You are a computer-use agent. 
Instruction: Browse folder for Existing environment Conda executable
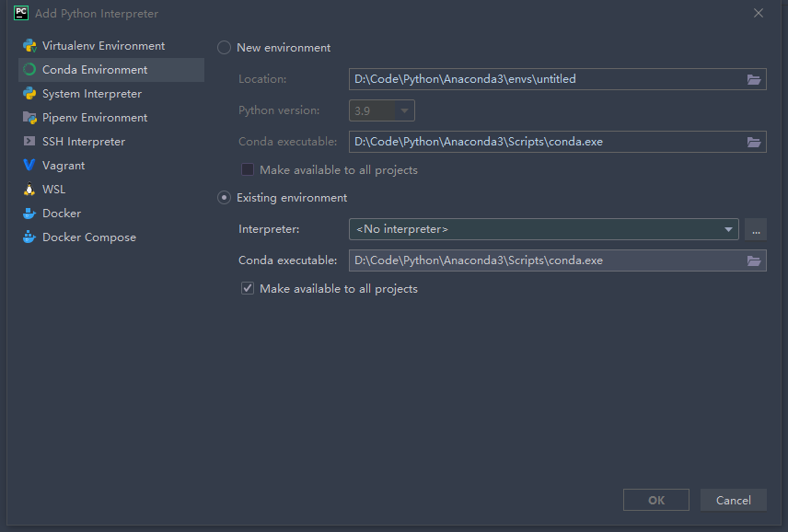point(753,260)
